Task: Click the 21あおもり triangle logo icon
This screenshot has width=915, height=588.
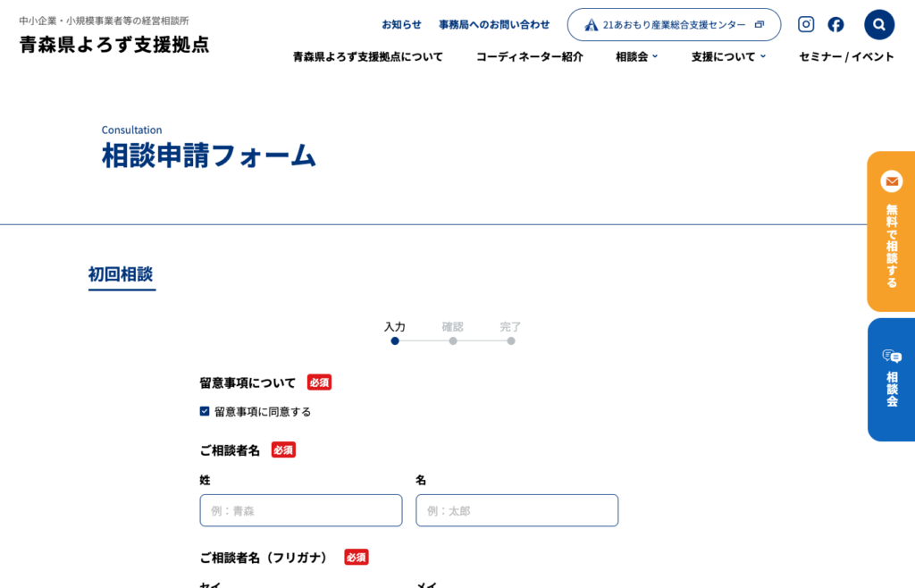Action: pyautogui.click(x=591, y=25)
